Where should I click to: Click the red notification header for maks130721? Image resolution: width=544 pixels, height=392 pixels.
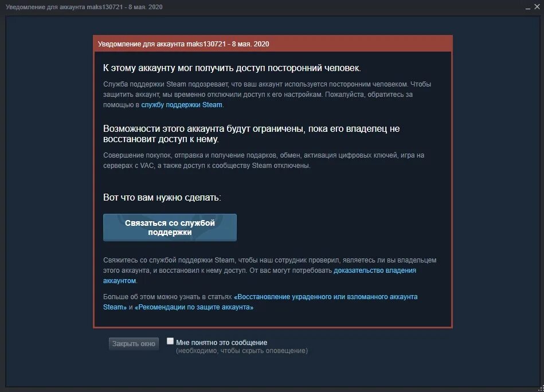pyautogui.click(x=273, y=44)
